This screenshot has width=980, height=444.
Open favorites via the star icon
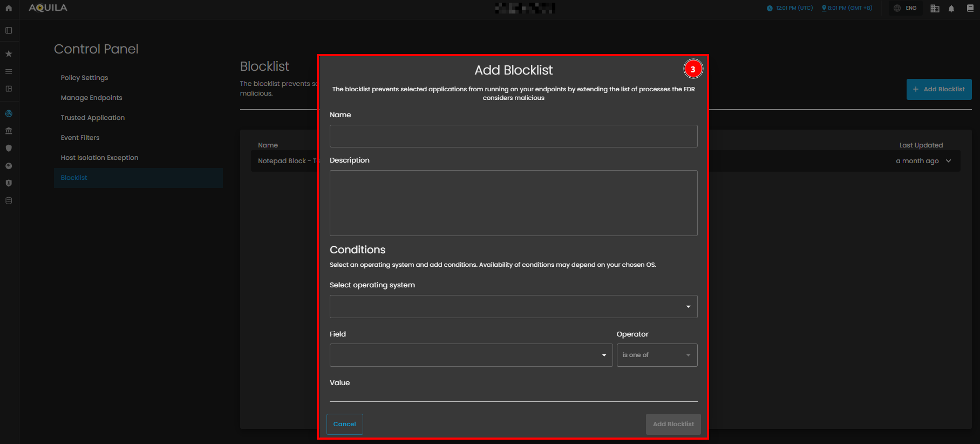[x=9, y=54]
